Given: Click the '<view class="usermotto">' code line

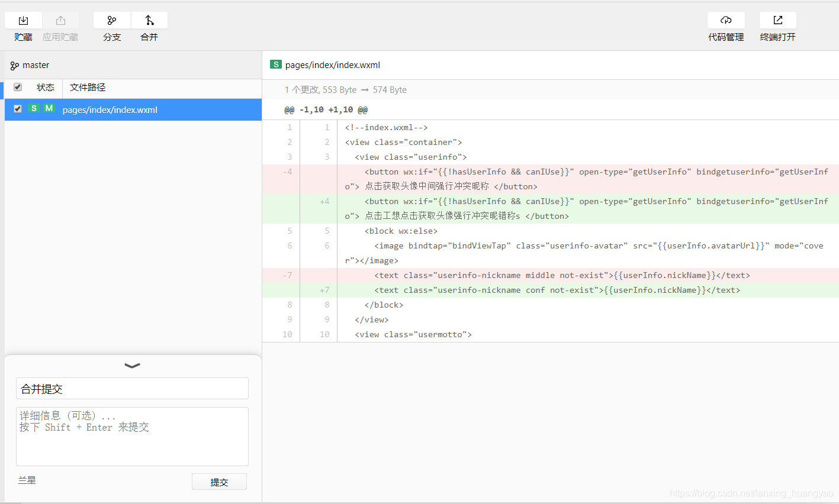Looking at the screenshot, I should [413, 334].
